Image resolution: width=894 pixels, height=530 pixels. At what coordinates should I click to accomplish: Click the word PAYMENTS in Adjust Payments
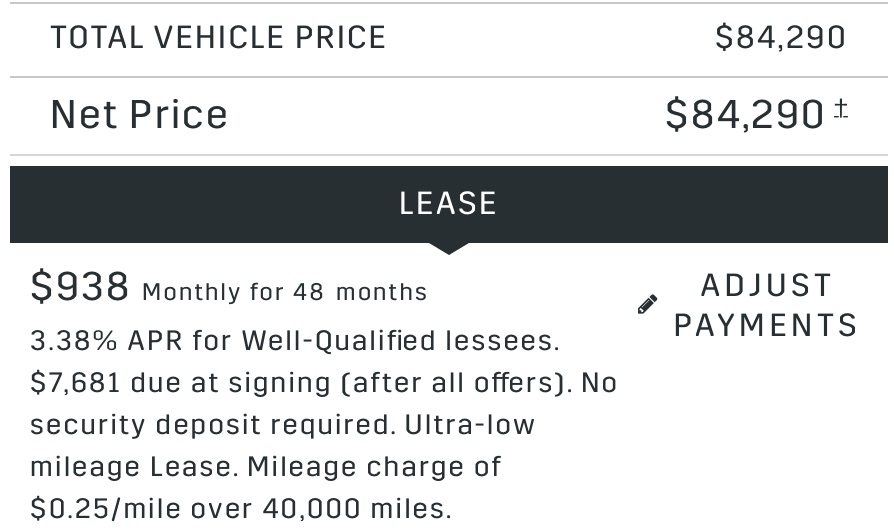(x=766, y=325)
